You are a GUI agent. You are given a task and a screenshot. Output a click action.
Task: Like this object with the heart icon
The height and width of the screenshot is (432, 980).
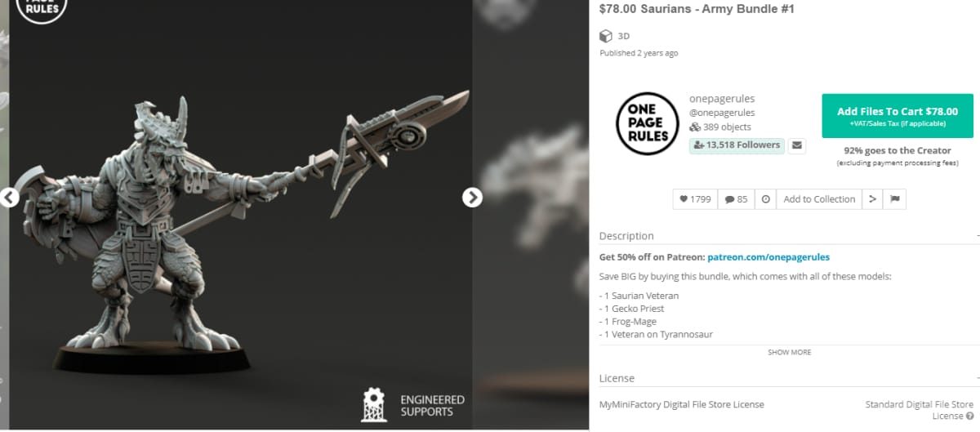coord(695,199)
